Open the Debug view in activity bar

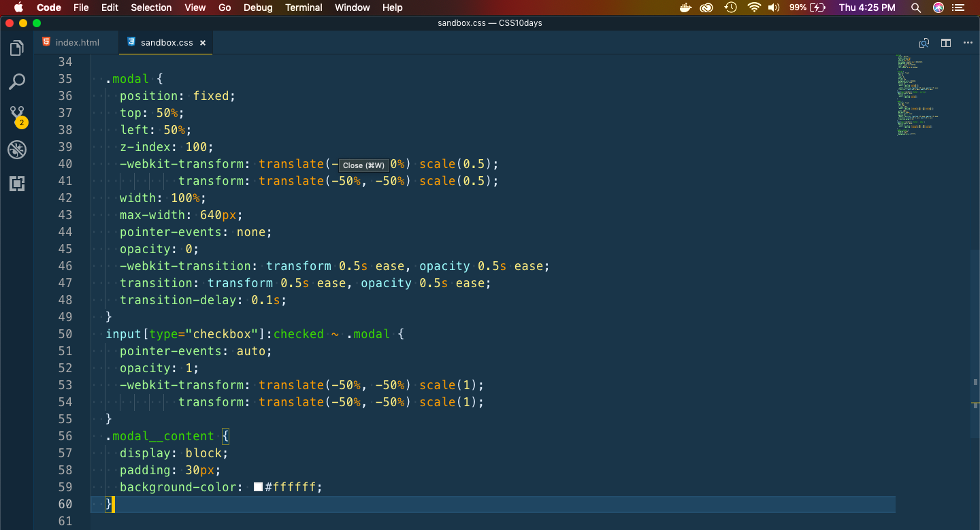point(16,150)
